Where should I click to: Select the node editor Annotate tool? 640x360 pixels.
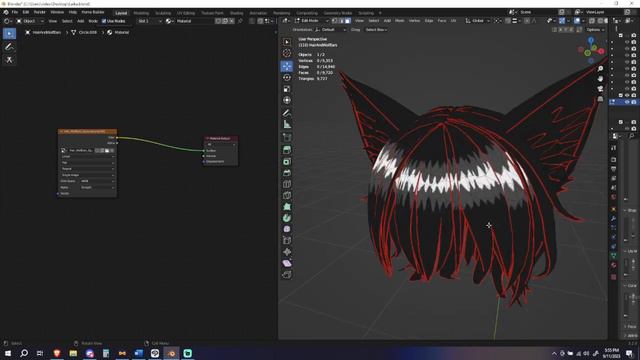point(9,47)
